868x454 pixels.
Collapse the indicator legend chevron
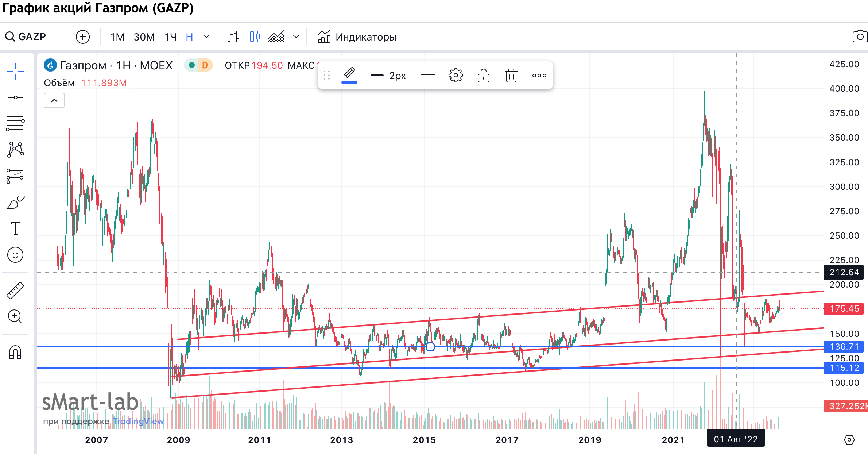pos(54,100)
